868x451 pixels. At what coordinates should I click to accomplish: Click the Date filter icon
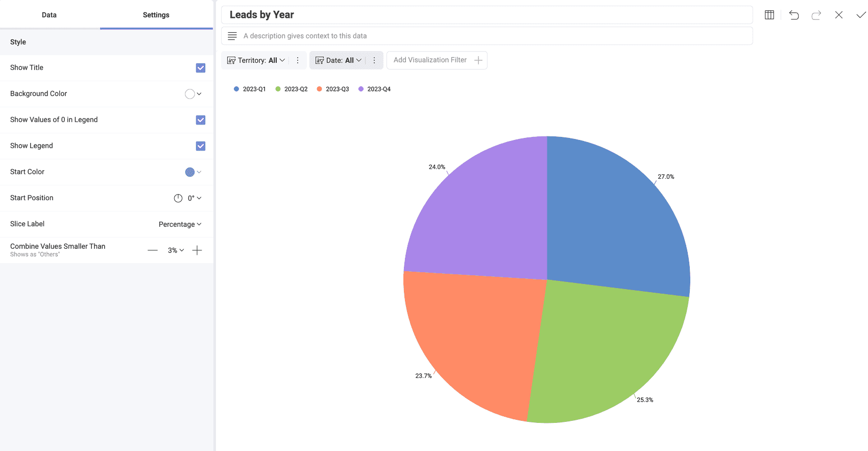click(320, 60)
